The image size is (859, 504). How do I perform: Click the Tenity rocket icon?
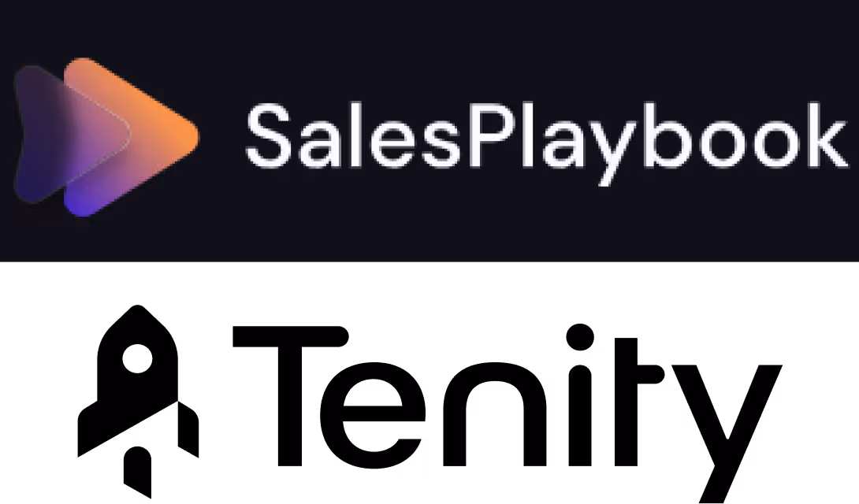click(x=138, y=401)
